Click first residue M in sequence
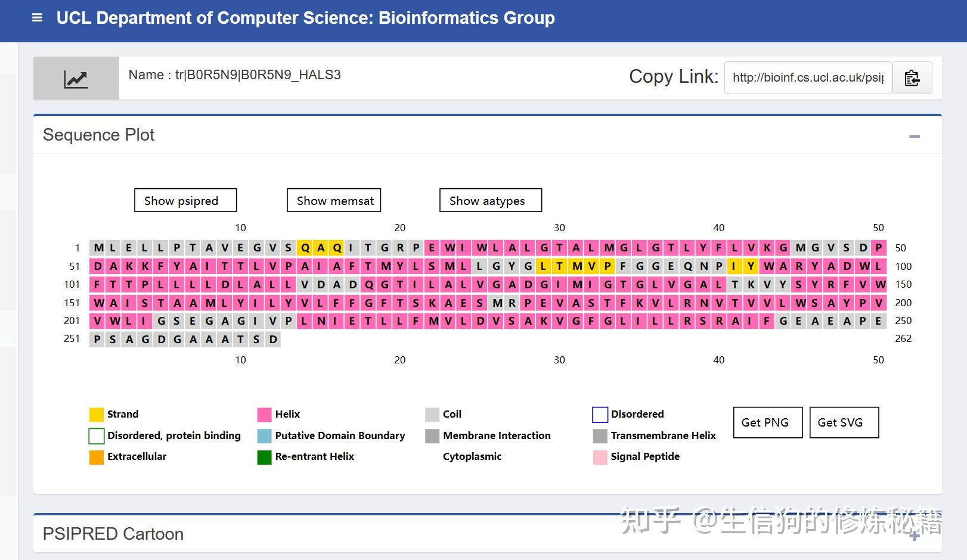Image resolution: width=967 pixels, height=560 pixels. click(98, 248)
